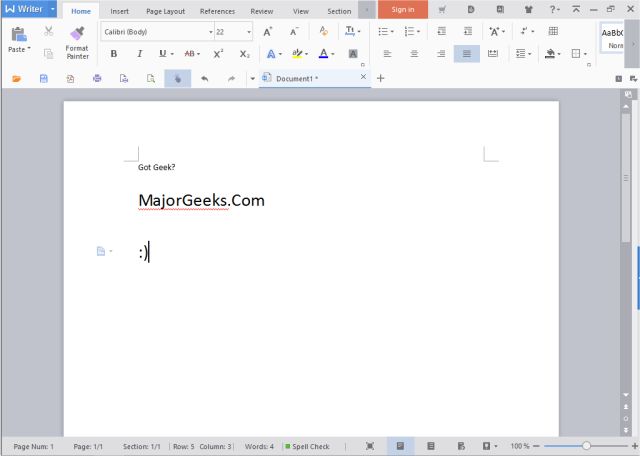Open the font size 22 dropdown
640x456 pixels.
249,32
